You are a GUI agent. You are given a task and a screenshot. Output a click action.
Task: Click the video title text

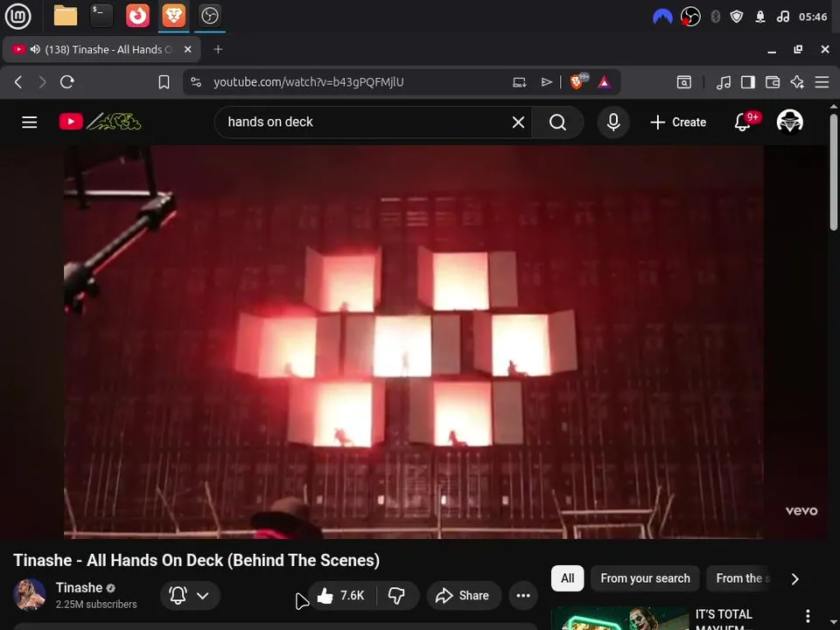click(x=197, y=560)
